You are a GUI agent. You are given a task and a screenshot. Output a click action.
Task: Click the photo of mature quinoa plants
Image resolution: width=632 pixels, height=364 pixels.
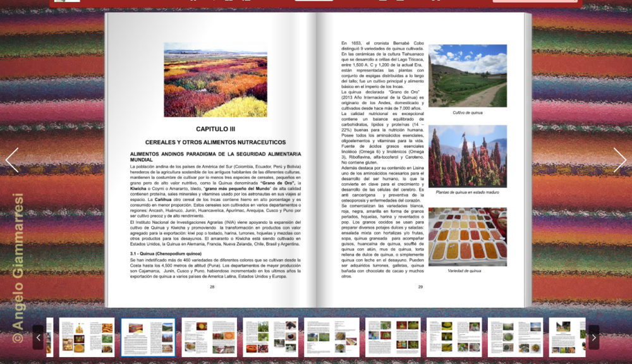468,156
